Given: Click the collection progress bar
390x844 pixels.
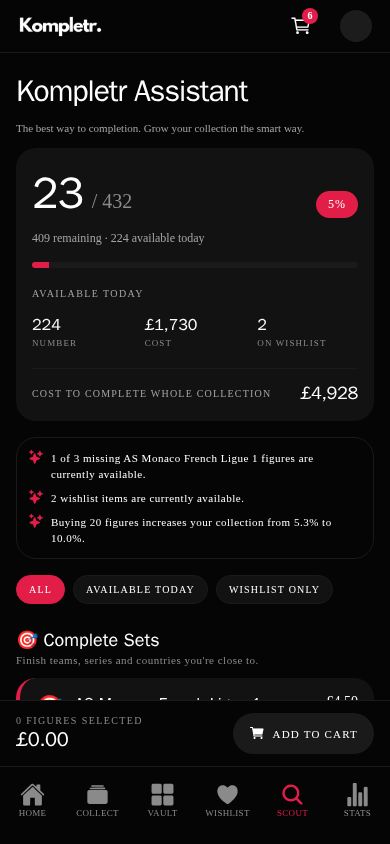Looking at the screenshot, I should click(x=195, y=265).
